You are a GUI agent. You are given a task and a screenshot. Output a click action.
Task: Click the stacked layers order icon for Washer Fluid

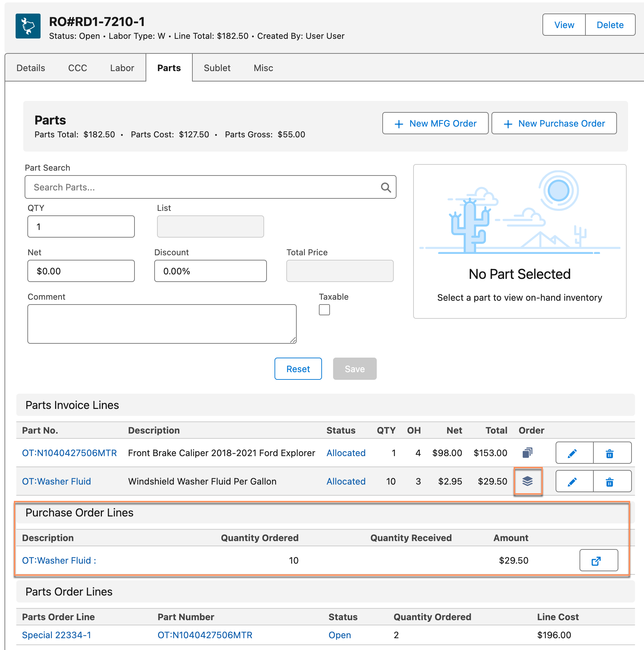pyautogui.click(x=528, y=481)
